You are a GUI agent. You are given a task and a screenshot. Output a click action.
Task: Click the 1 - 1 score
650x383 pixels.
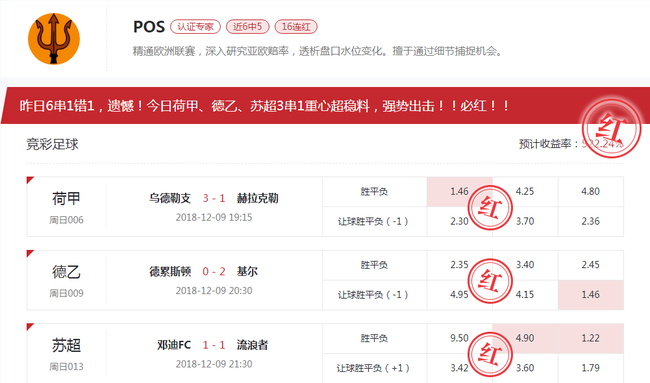[214, 345]
